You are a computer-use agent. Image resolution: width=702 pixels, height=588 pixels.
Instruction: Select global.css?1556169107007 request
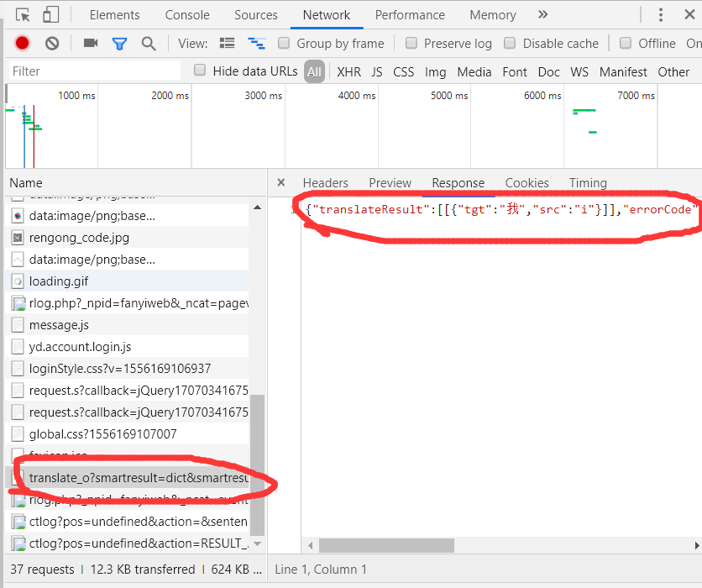click(127, 434)
